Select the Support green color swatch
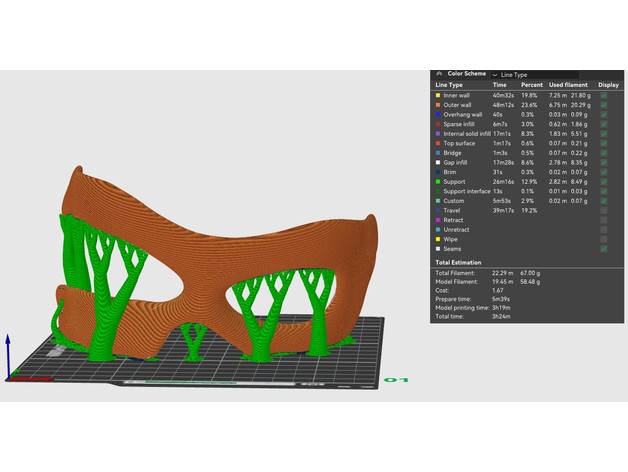 click(437, 180)
